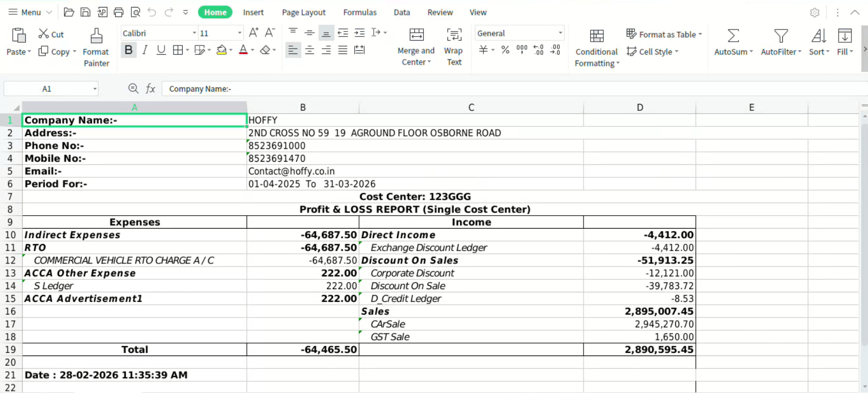
Task: Collapse the ribbon with chevron
Action: pyautogui.click(x=855, y=12)
